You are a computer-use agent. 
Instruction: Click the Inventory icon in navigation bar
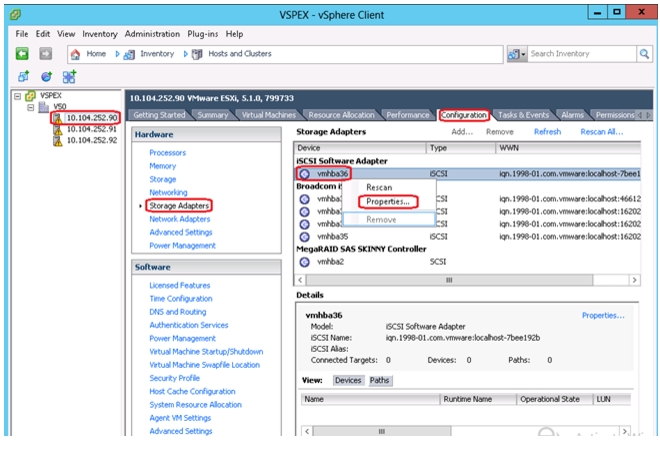[129, 54]
